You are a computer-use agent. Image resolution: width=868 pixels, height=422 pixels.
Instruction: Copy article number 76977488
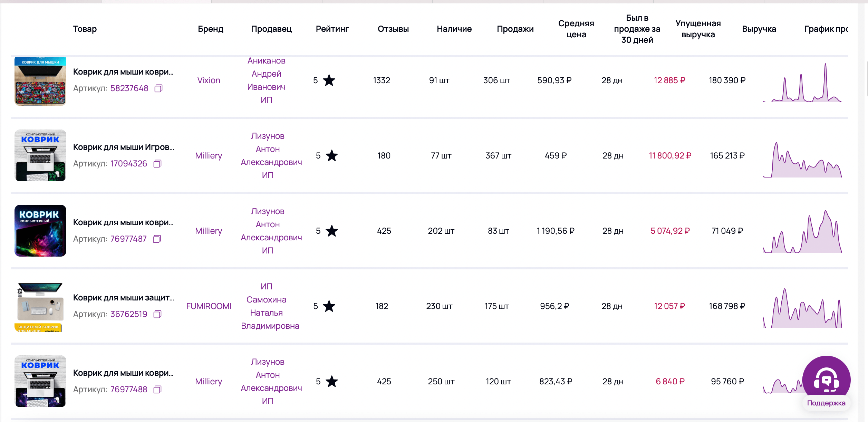pos(157,390)
